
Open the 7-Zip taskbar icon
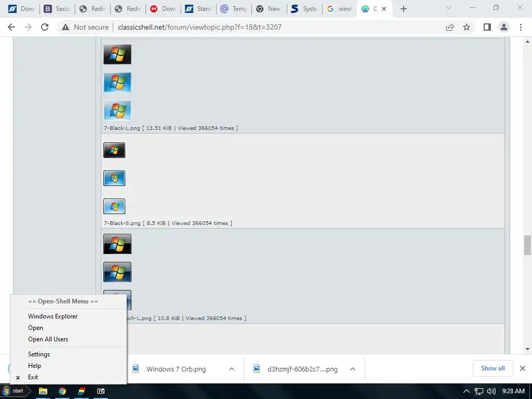101,391
